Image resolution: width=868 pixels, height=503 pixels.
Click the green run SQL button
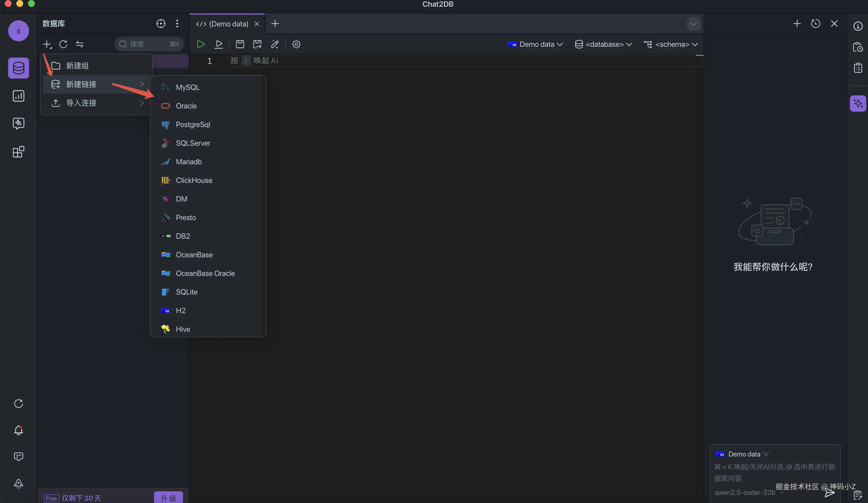click(200, 44)
